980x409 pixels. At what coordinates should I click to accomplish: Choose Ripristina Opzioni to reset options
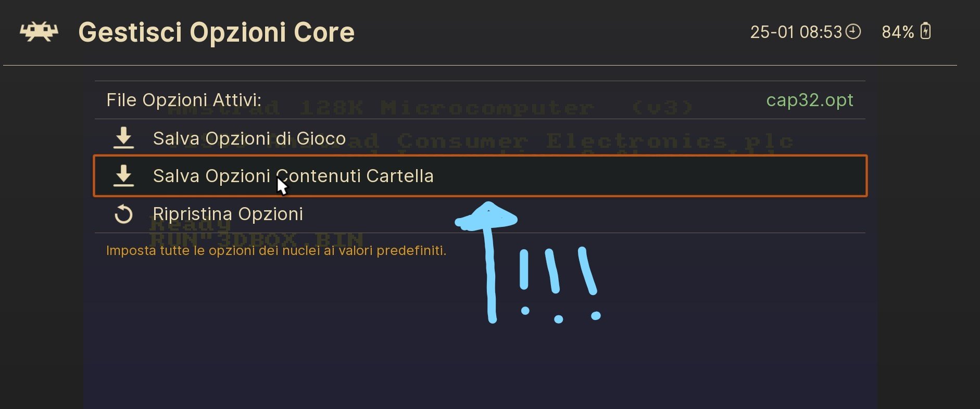(480, 214)
